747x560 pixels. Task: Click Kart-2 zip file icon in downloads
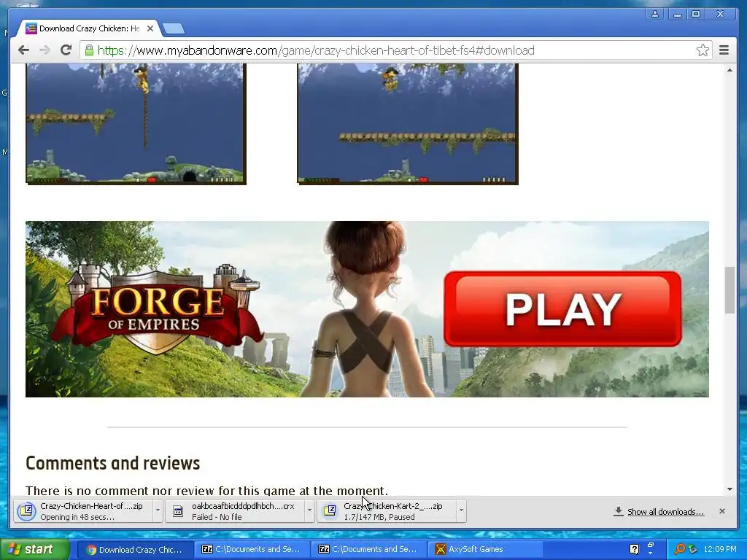(330, 511)
